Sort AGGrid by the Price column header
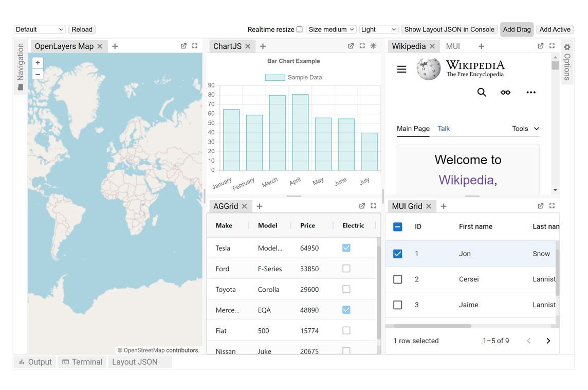Image resolution: width=588 pixels, height=390 pixels. [x=307, y=225]
